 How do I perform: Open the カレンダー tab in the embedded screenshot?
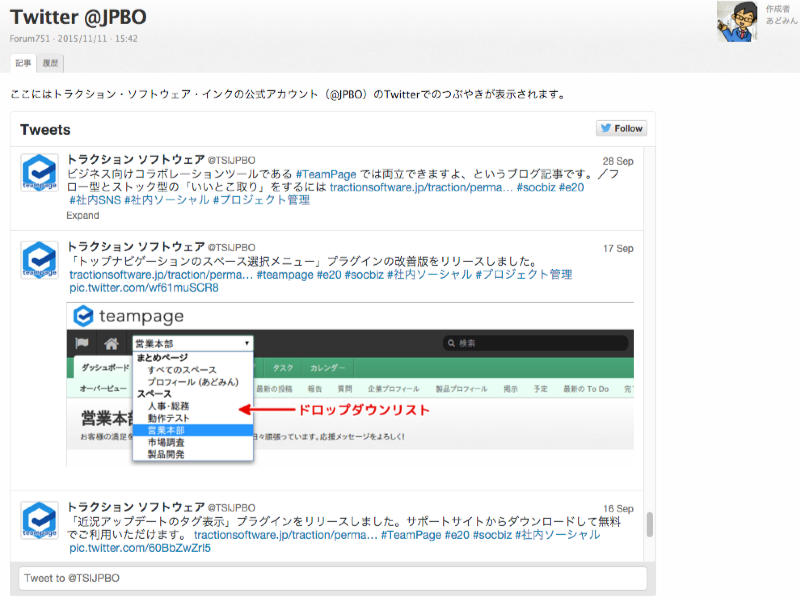pos(328,368)
